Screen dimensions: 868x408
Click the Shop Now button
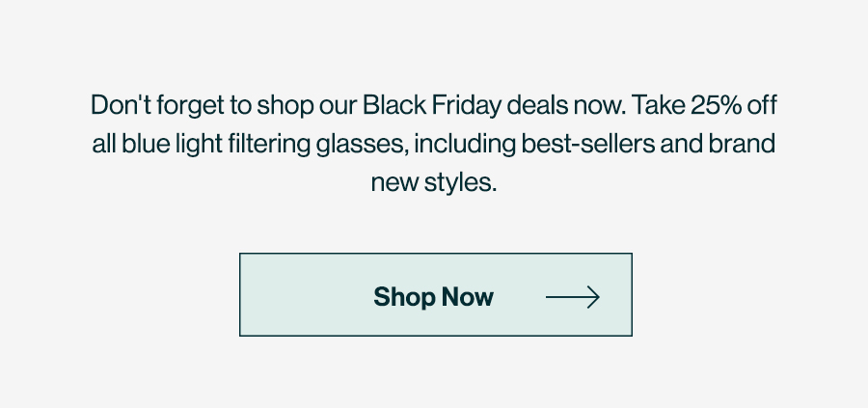coord(436,294)
